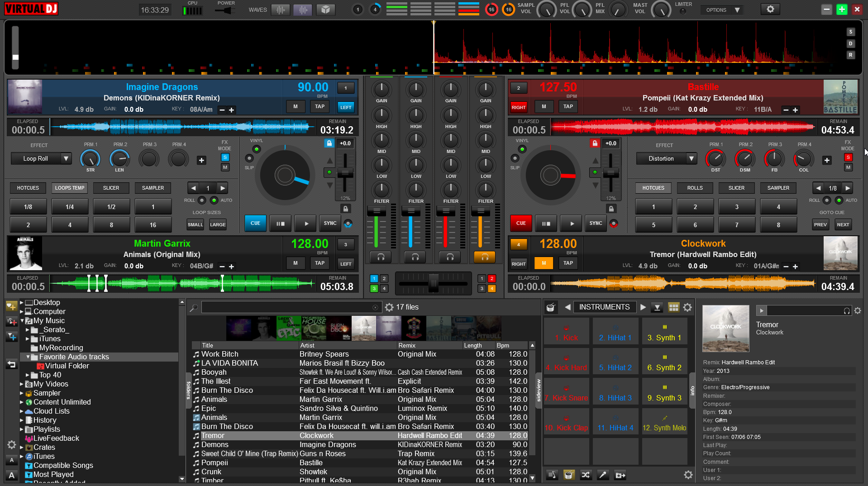Trigger the 1/4 loop pad on deck 1

click(x=70, y=207)
